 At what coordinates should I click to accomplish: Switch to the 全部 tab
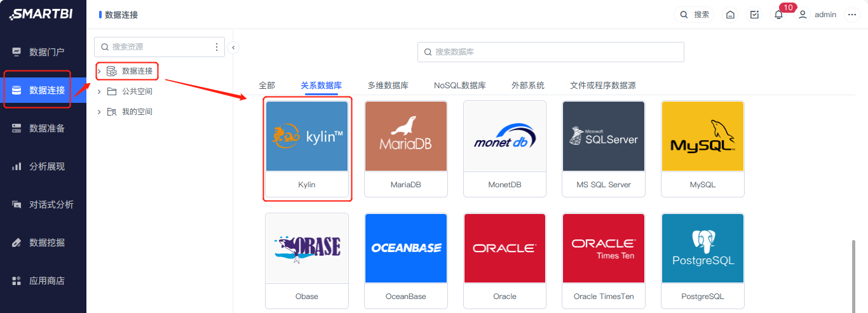pyautogui.click(x=267, y=85)
